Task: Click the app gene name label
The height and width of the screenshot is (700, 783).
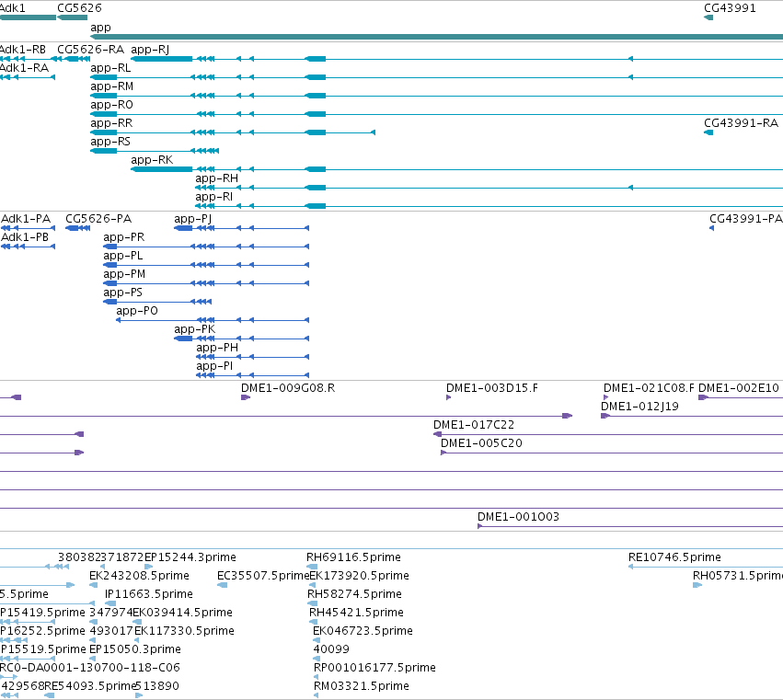Action: pyautogui.click(x=100, y=28)
